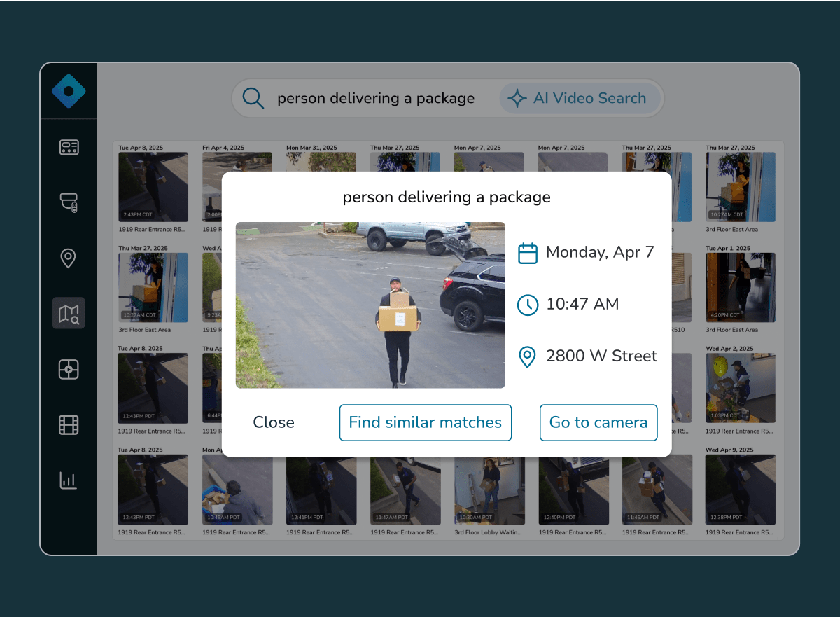Select the camera devices icon in sidebar
The width and height of the screenshot is (840, 617).
pos(69,203)
